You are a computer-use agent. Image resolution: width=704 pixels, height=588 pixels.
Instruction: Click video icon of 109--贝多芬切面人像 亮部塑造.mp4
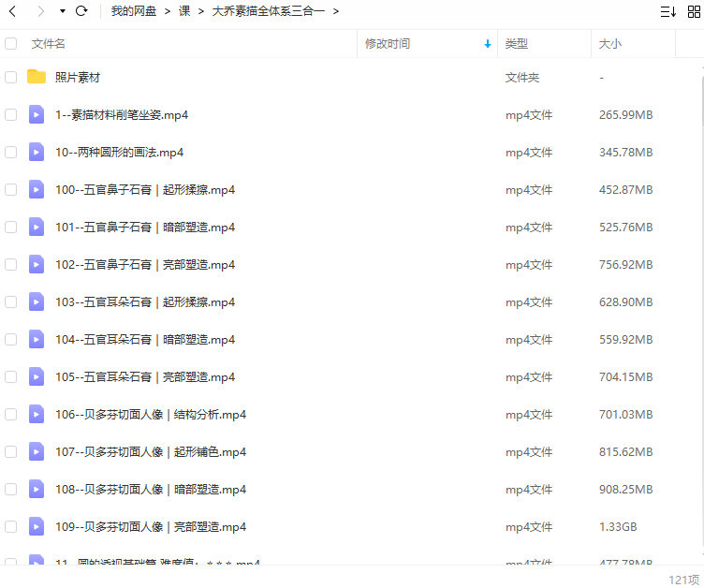point(37,526)
